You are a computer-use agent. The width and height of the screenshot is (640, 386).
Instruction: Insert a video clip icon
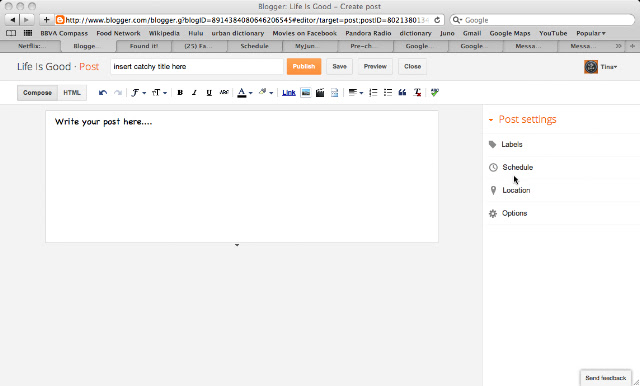pyautogui.click(x=320, y=93)
